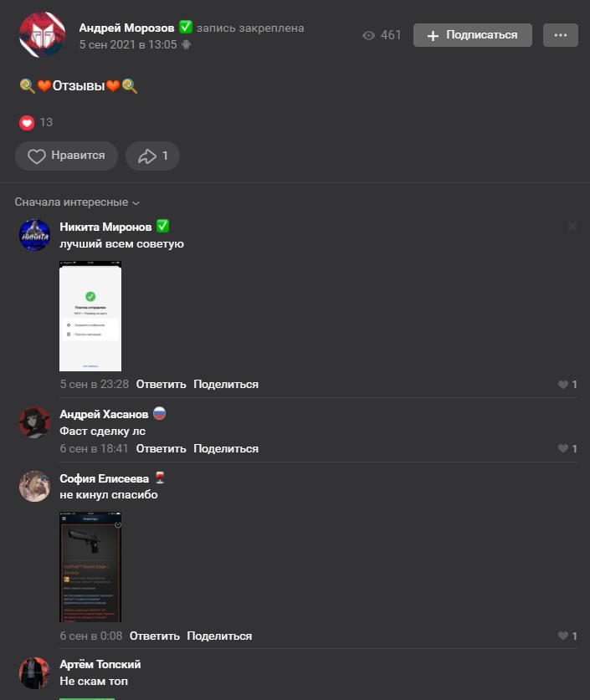Open Андрей Хасанов's avatar
Screen dimensions: 590x700
tap(34, 422)
